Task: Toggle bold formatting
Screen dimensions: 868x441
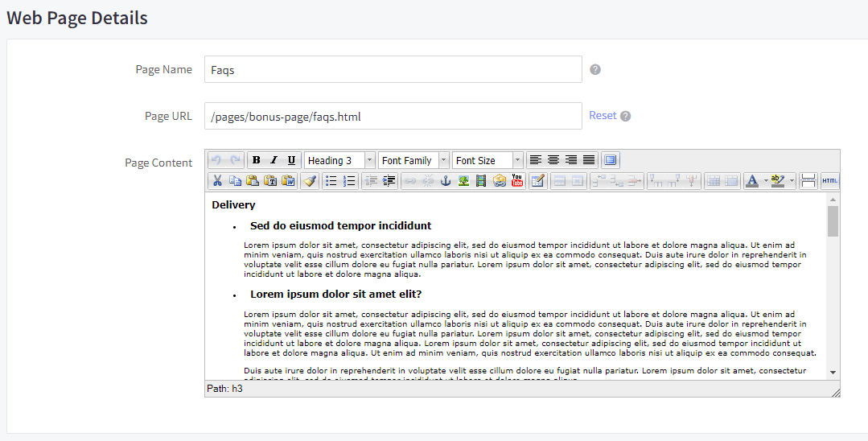Action: pyautogui.click(x=256, y=160)
